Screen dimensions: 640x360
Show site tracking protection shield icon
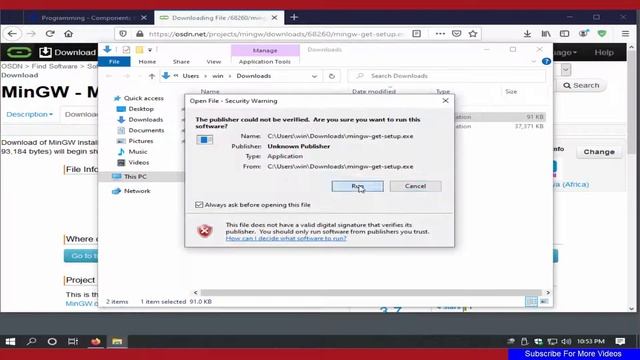pos(123,34)
